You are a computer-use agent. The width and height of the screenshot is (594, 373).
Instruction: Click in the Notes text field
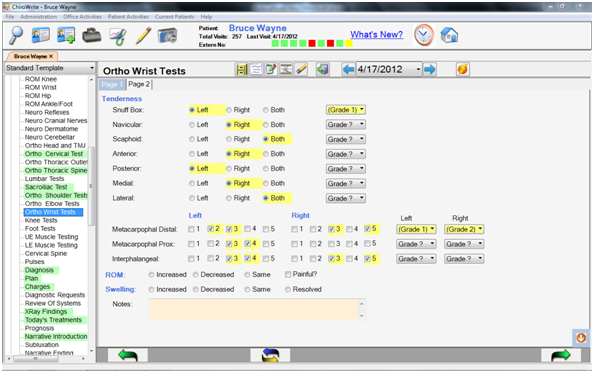click(253, 309)
